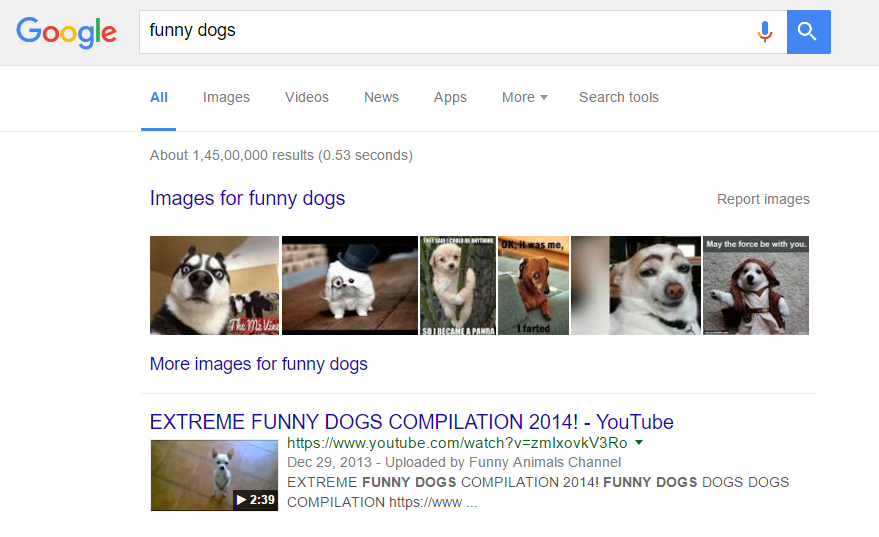Open 'EXTREME FUNNY DOGS COMPILATION 2014!' result
The image size is (879, 537).
411,422
